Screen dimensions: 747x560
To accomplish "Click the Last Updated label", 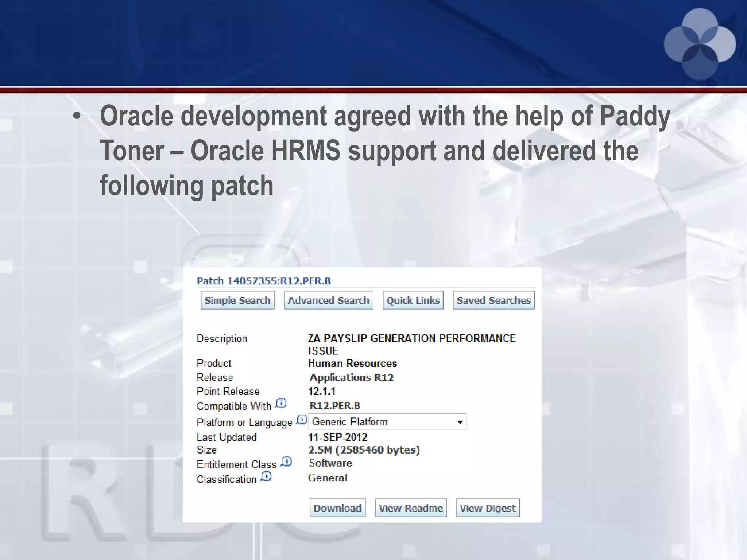I will [x=227, y=437].
